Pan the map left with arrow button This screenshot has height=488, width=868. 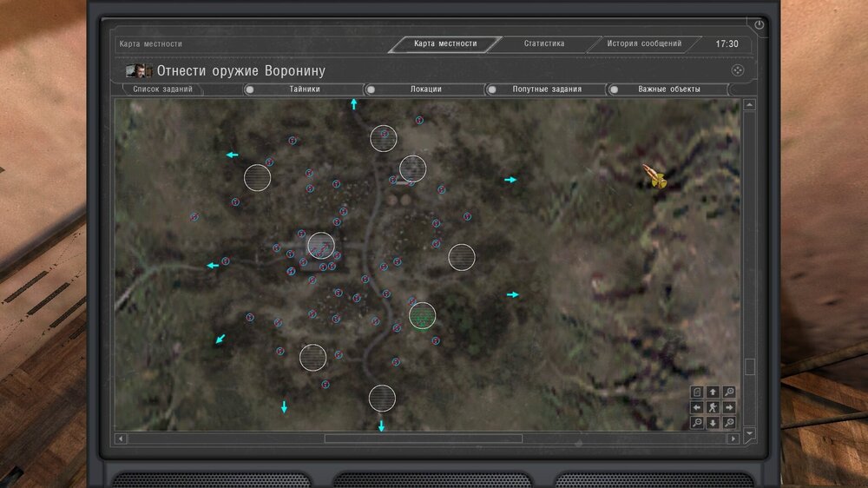coord(697,408)
